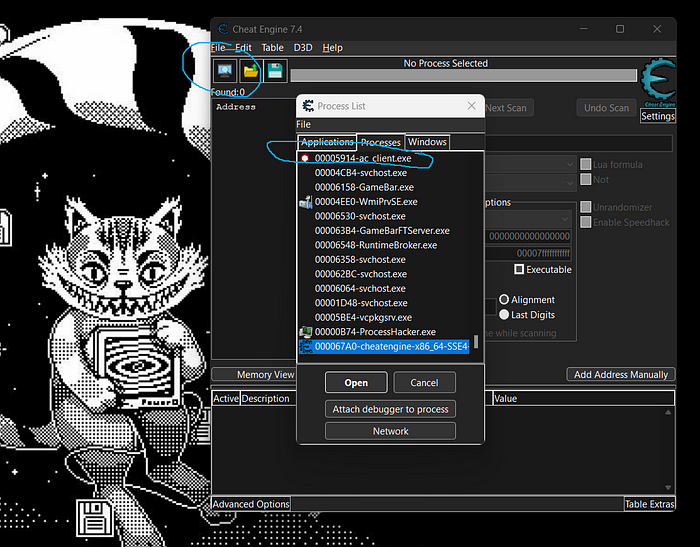
Task: Close the Process List dialog
Action: coord(471,106)
